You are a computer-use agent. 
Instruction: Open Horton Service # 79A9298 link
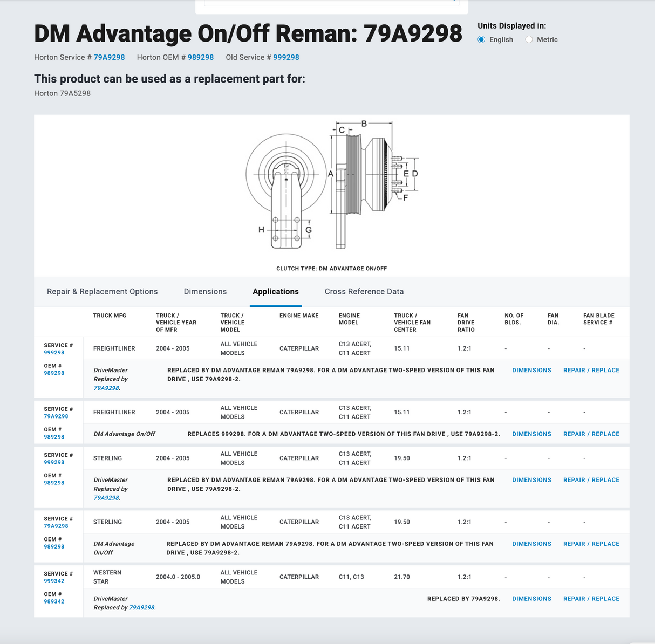coord(109,57)
